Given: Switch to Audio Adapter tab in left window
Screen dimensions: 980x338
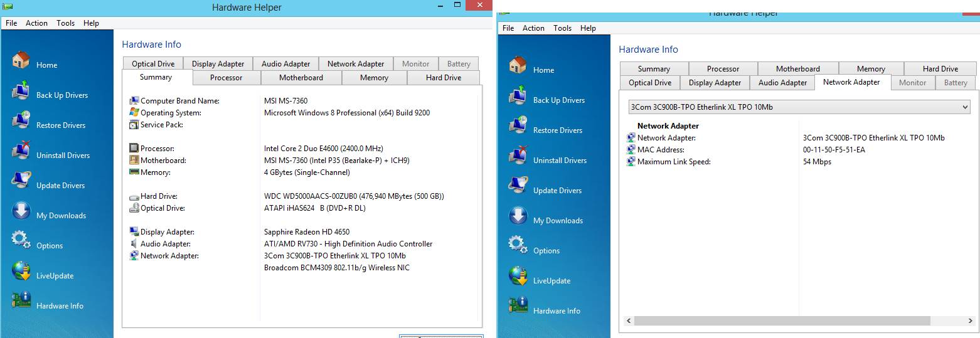Looking at the screenshot, I should pos(285,64).
